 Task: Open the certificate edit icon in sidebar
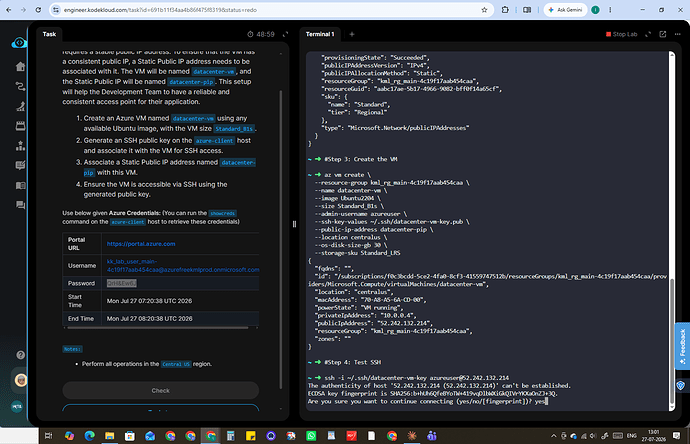[20, 165]
